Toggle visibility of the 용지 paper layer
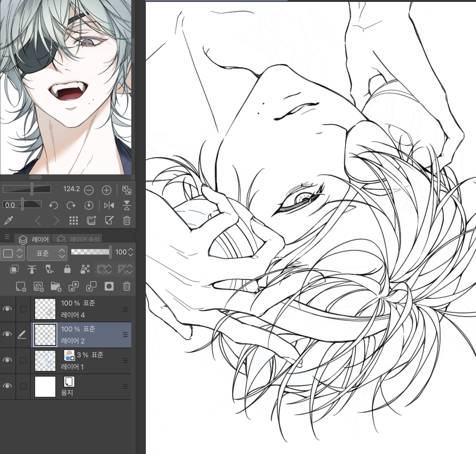The width and height of the screenshot is (476, 454). [7, 386]
